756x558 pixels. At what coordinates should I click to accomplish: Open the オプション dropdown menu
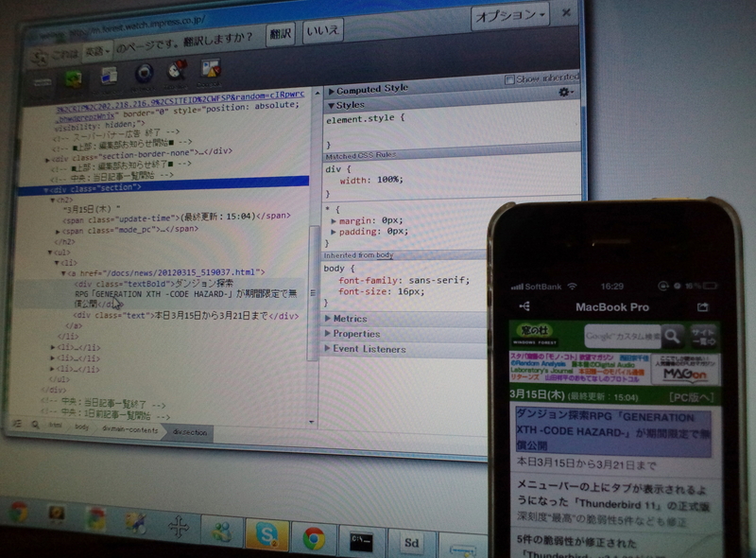click(510, 15)
